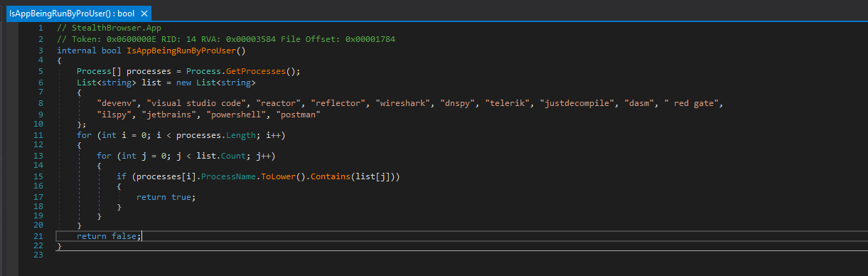Click the "wireshark" string literal
The image size is (868, 276).
403,104
